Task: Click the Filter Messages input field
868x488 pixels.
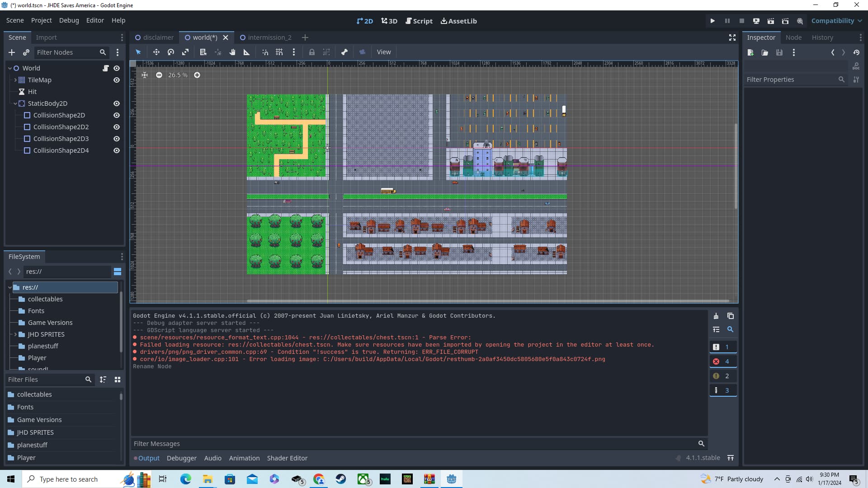Action: (x=419, y=444)
